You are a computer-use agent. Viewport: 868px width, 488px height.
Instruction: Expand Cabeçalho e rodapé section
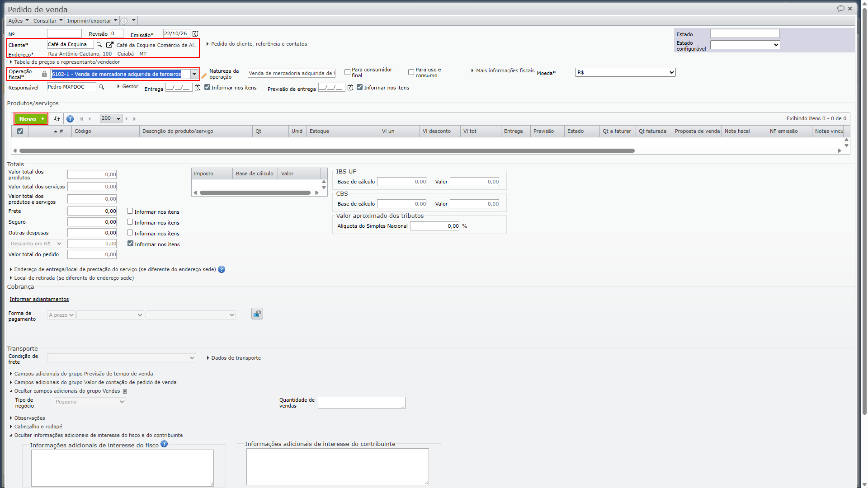coord(36,427)
